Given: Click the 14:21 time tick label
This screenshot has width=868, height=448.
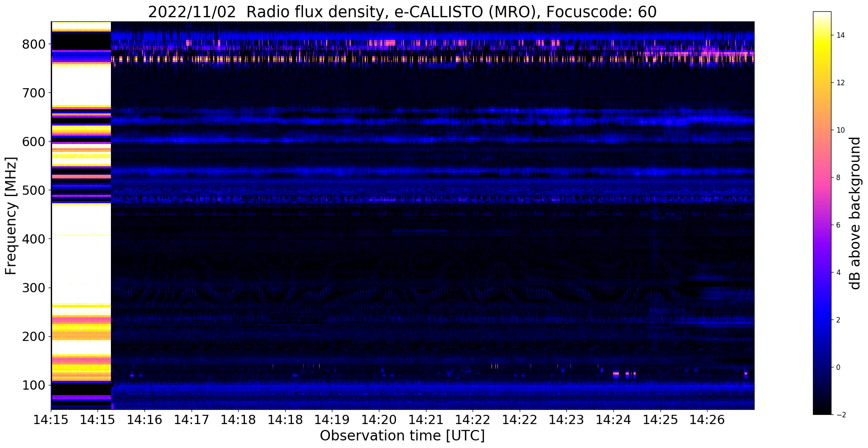Looking at the screenshot, I should tap(426, 419).
